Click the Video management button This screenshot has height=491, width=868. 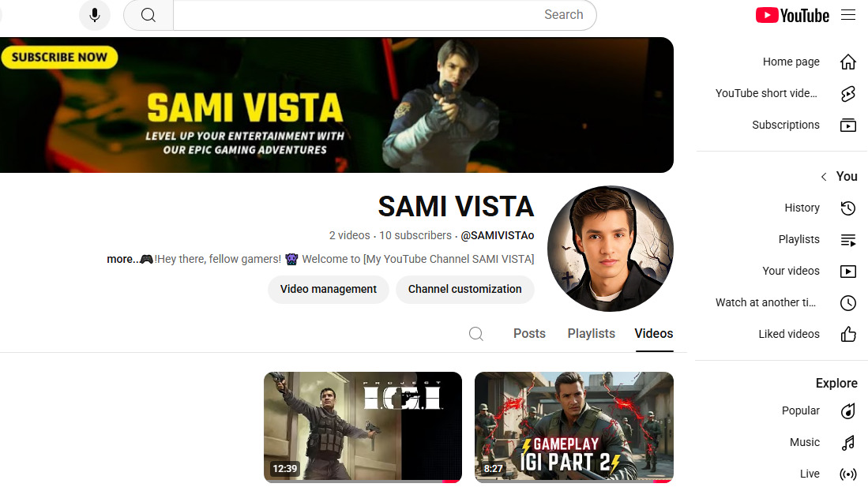coord(329,290)
